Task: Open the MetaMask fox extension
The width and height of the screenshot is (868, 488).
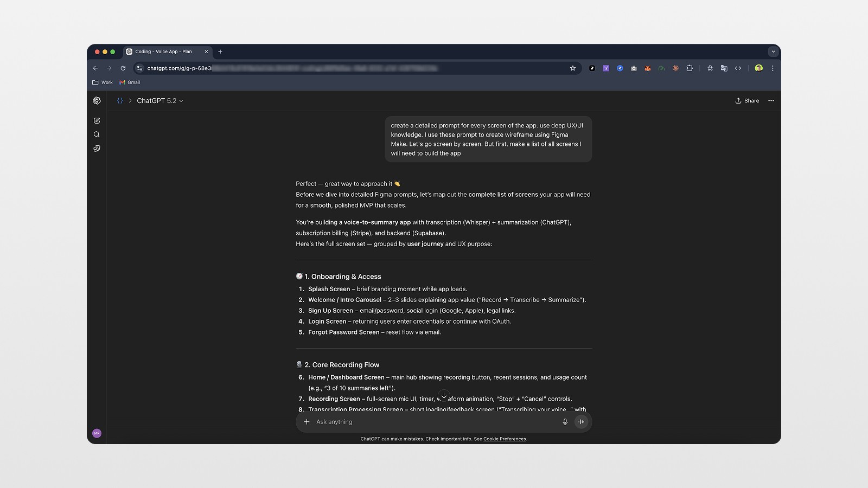Action: coord(648,68)
